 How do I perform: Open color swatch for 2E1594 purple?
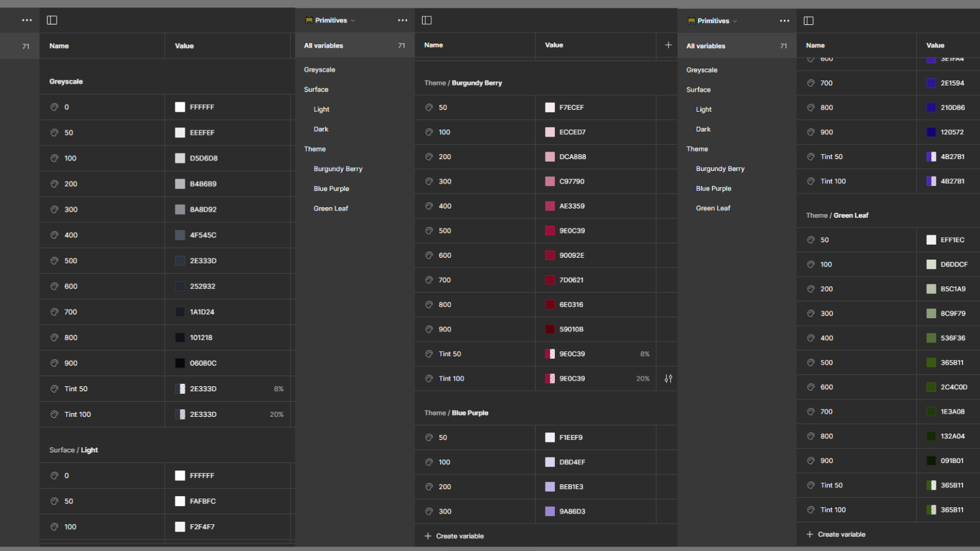[931, 83]
